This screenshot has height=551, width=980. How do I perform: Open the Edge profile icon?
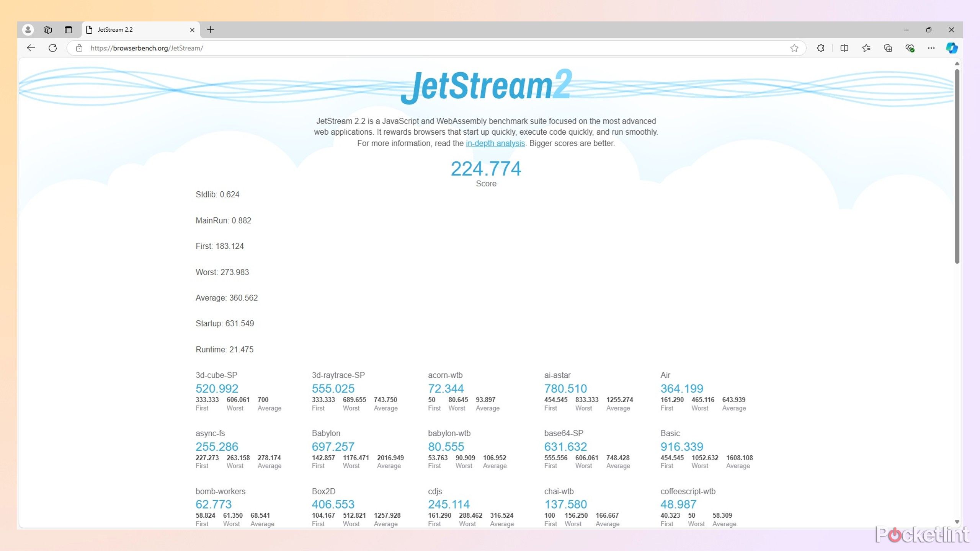coord(28,30)
